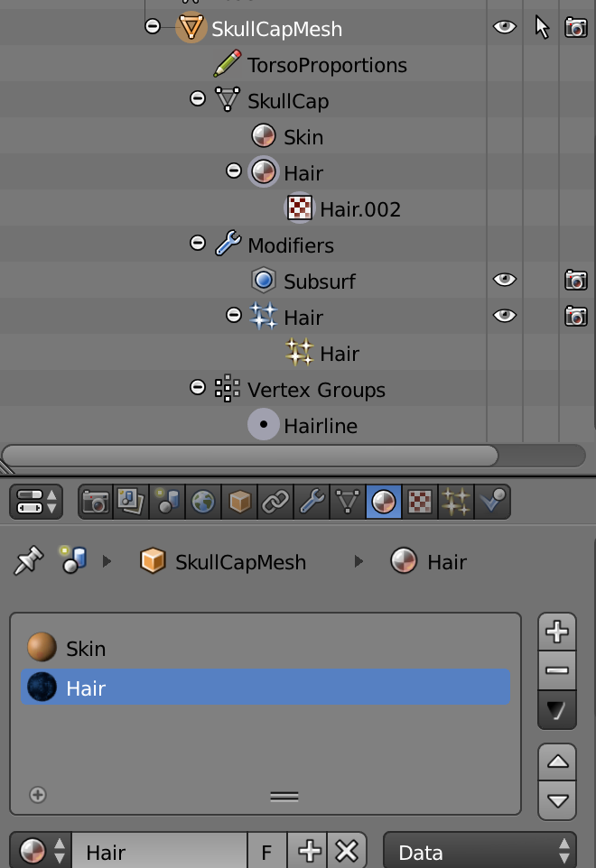Toggle SkullCapMesh selectability arrow
Viewport: 596px width, 868px height.
(x=542, y=27)
